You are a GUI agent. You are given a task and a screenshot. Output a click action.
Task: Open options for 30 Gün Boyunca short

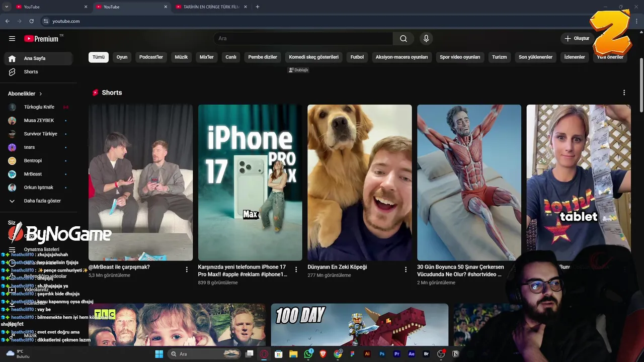[515, 269]
